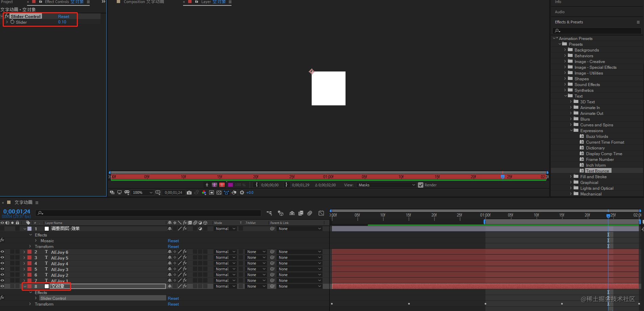Open Parent dropdown for 调整图层-效果 layer
Viewport: 644px width, 311px height.
(299, 229)
